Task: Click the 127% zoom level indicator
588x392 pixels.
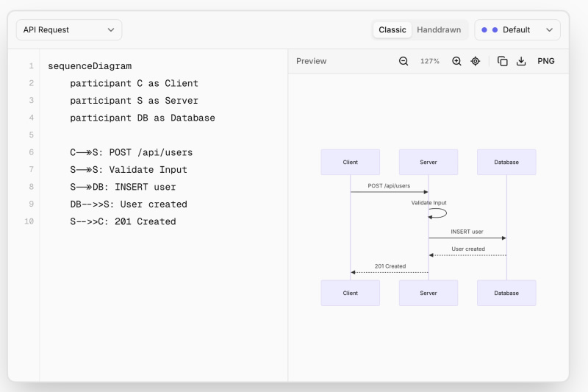Action: (x=430, y=61)
